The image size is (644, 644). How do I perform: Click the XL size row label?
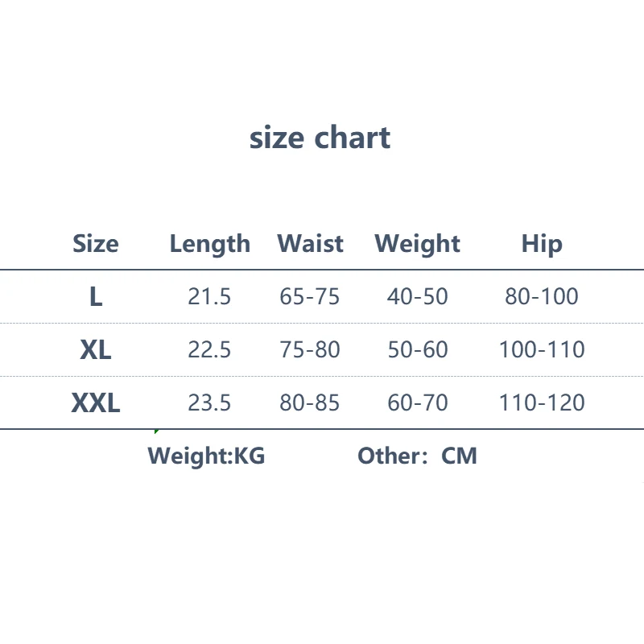coord(96,350)
